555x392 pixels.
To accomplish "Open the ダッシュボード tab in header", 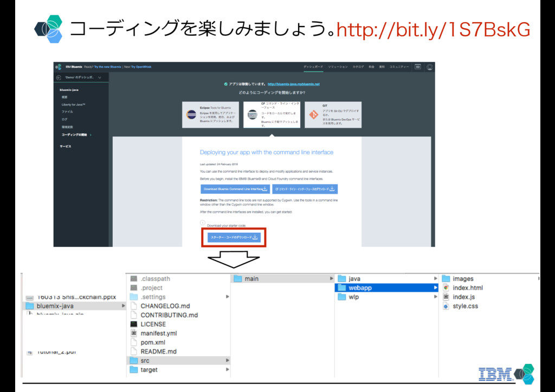I will click(x=313, y=67).
